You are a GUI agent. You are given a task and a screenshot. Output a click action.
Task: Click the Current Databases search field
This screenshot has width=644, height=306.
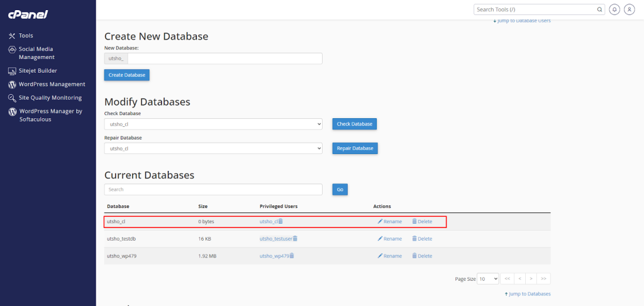(213, 189)
